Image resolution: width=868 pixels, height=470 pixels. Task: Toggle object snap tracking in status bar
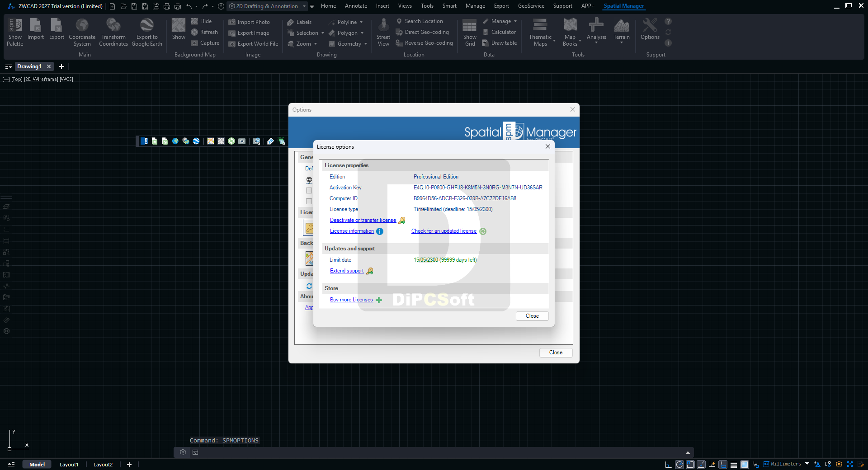pos(701,465)
